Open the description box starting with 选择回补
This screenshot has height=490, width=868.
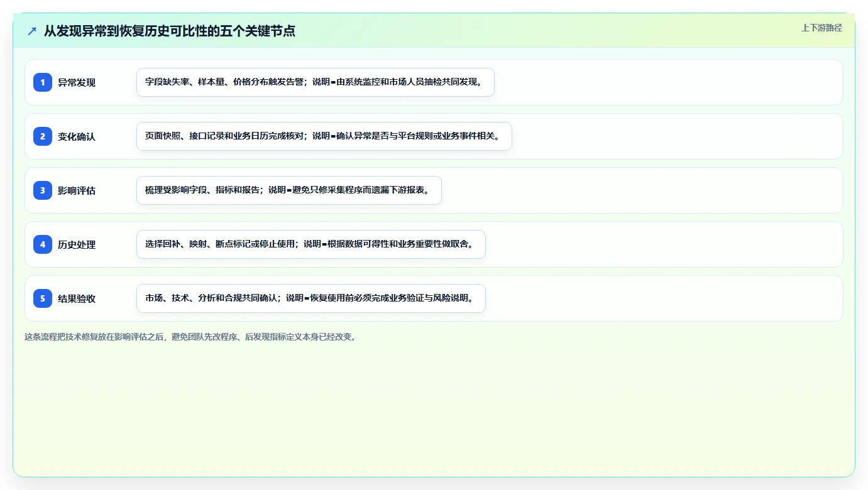pos(311,244)
